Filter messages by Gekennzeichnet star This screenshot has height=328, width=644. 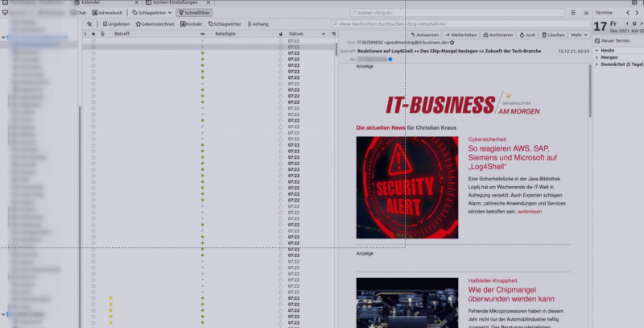(x=156, y=24)
